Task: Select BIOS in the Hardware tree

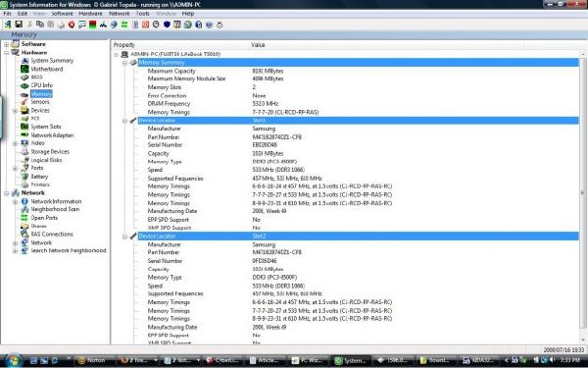Action: [36, 77]
